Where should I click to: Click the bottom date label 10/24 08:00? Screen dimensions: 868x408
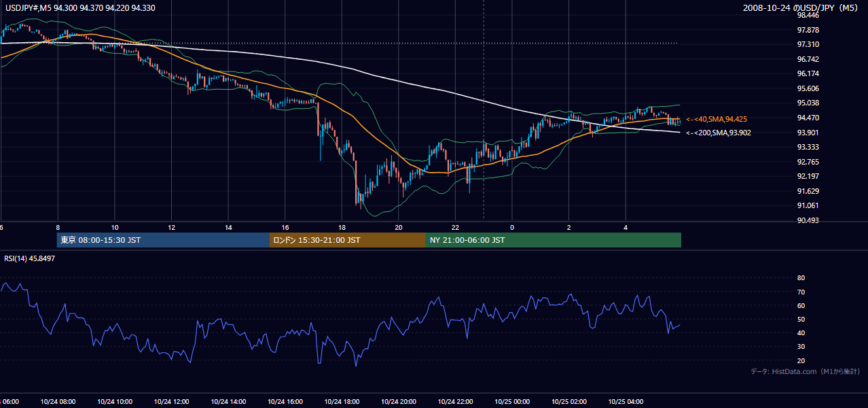(58, 402)
